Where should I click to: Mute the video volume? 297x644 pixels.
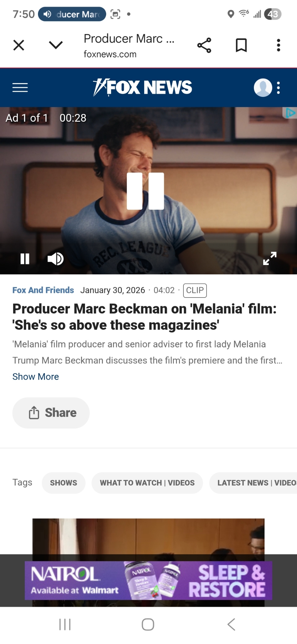(55, 259)
